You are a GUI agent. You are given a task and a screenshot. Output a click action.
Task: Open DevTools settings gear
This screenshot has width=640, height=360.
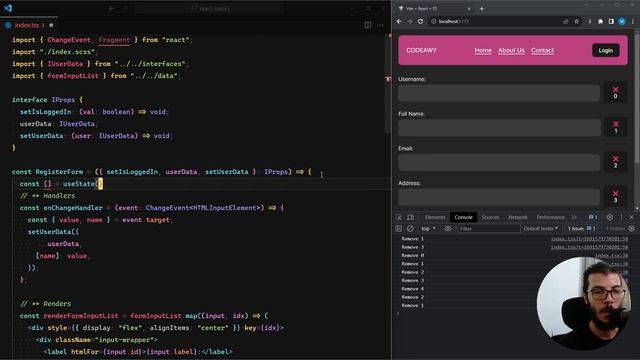609,218
